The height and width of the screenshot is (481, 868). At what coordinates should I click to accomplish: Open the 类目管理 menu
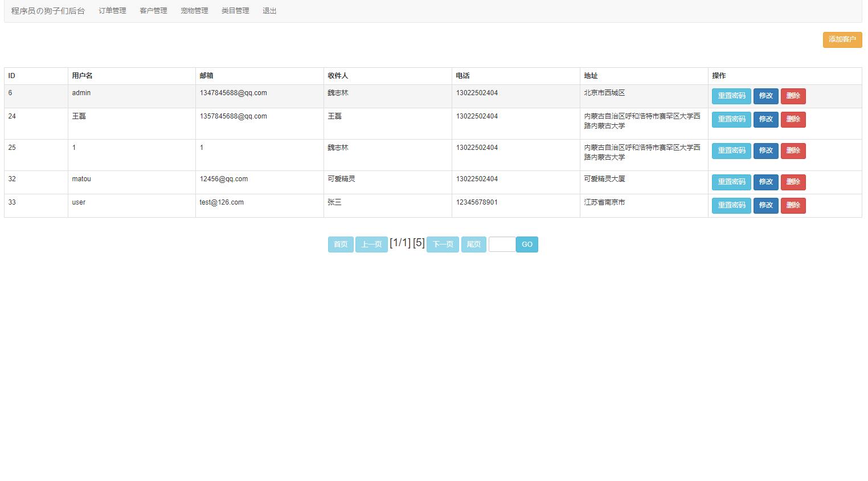(x=234, y=10)
